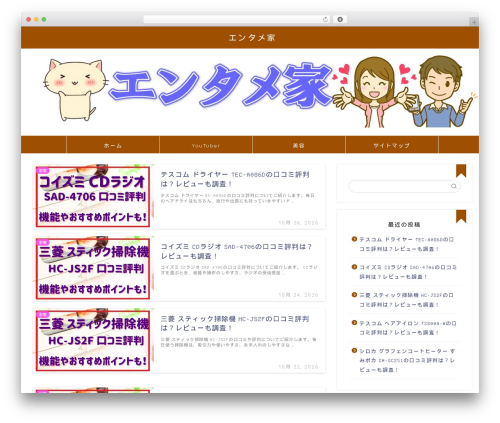Image resolution: width=500 pixels, height=423 pixels.
Task: Open recent post テスコム ドライヤー in sidebar
Action: (407, 244)
